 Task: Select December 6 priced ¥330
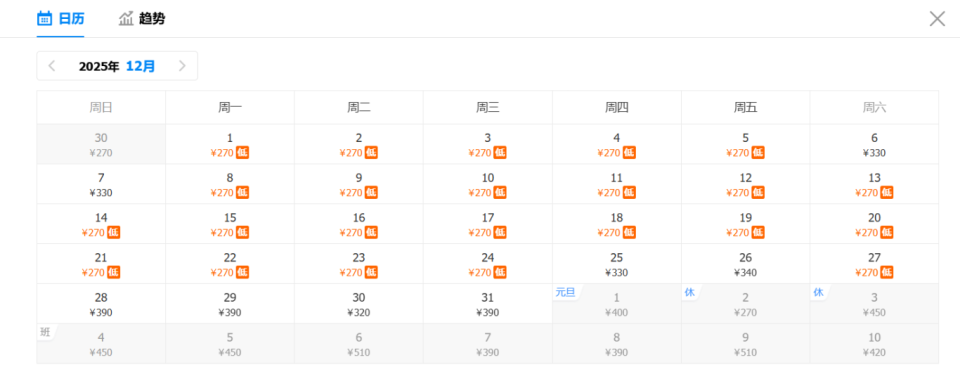click(874, 145)
